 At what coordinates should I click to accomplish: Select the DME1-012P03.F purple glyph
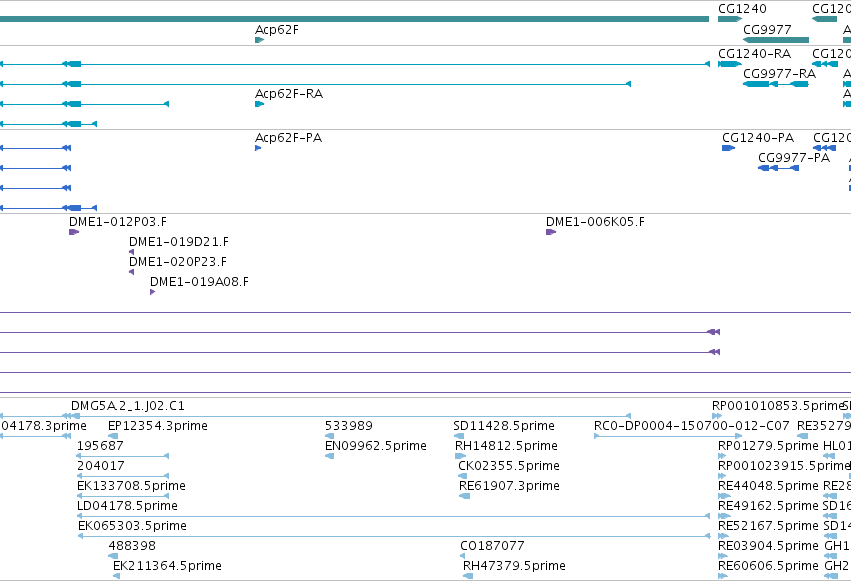click(x=74, y=232)
